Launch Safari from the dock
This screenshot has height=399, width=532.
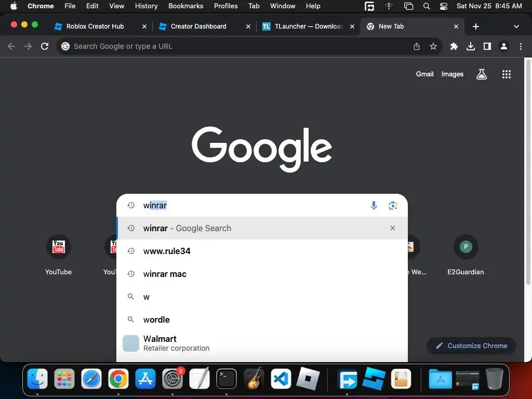click(x=91, y=379)
